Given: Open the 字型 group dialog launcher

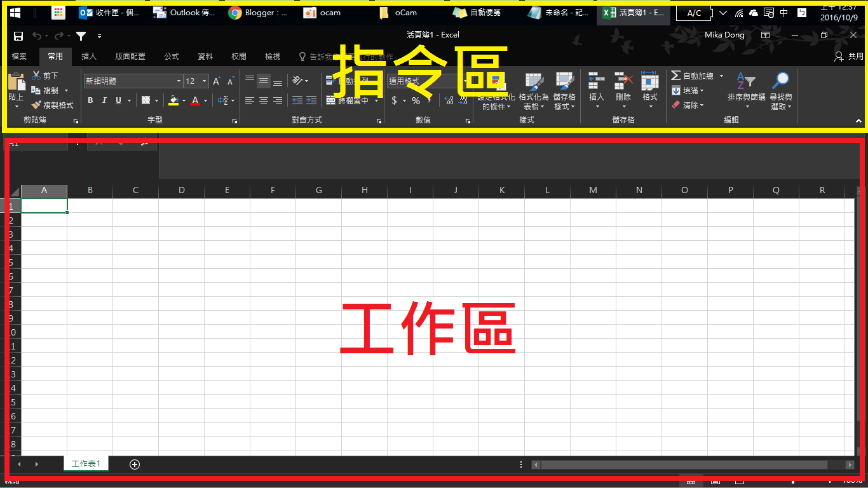Looking at the screenshot, I should click(x=234, y=120).
